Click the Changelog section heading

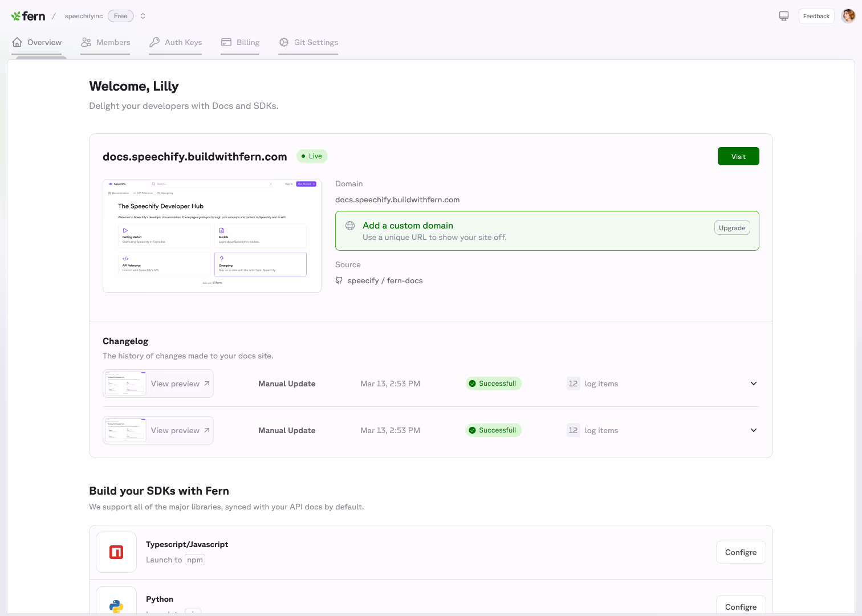coord(125,341)
